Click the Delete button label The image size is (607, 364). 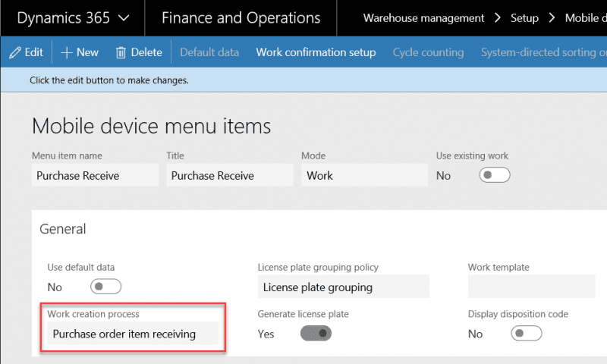146,52
